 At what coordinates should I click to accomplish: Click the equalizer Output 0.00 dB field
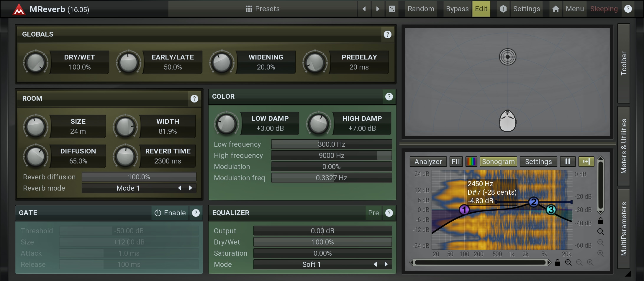[323, 231]
